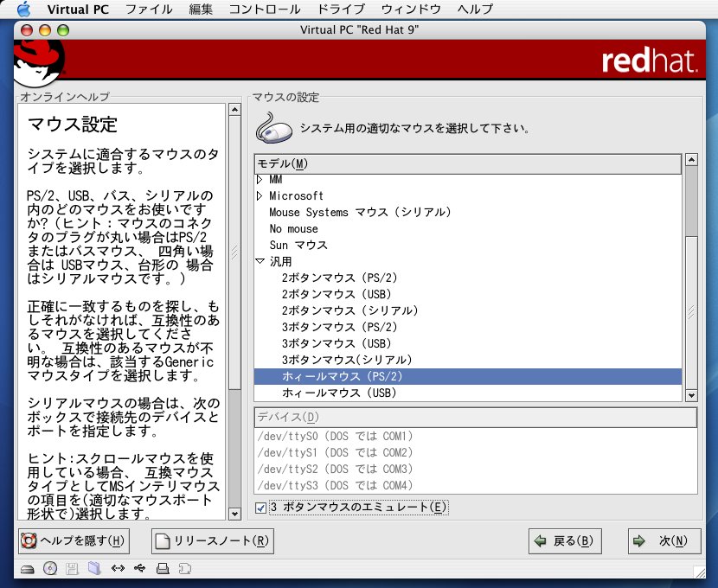Open the ドライブ menu
The image size is (718, 588).
tap(341, 9)
